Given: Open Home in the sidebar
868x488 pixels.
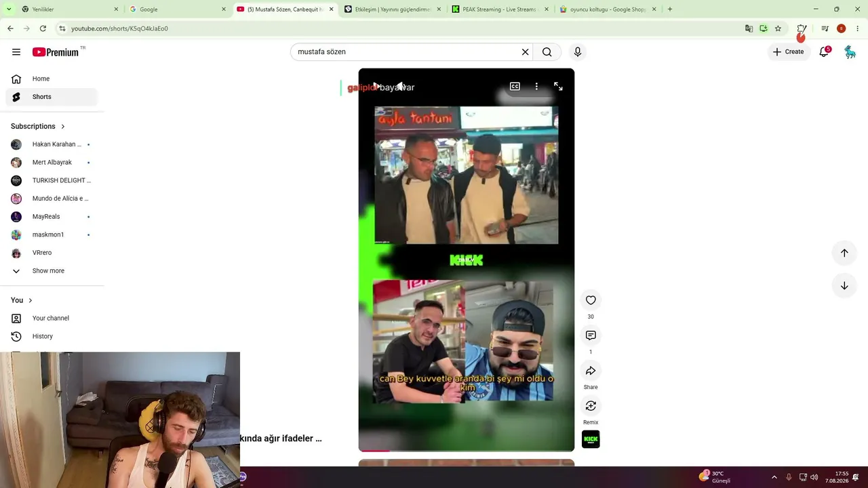Looking at the screenshot, I should (52, 79).
